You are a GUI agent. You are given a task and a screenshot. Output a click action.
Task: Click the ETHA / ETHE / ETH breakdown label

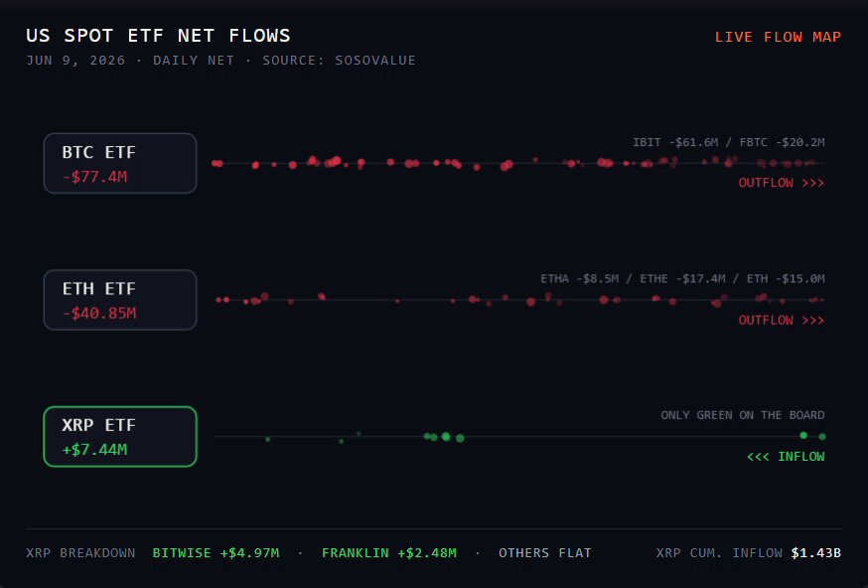tap(682, 278)
